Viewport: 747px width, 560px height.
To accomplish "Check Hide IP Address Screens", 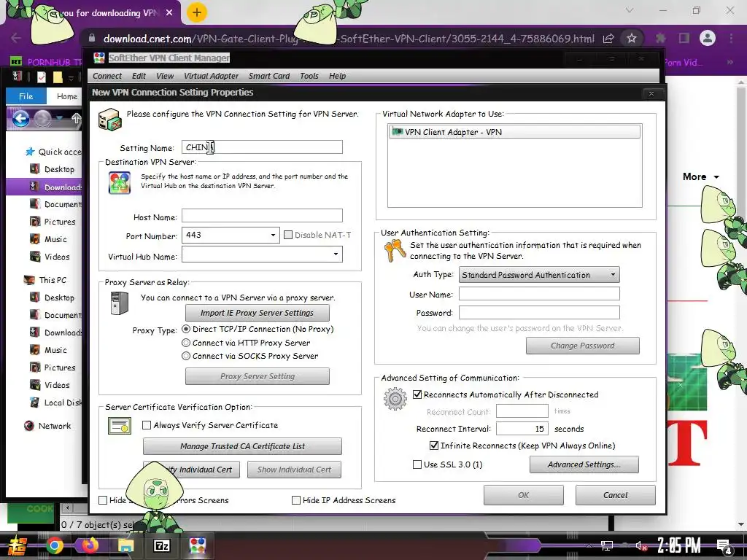I will click(296, 500).
